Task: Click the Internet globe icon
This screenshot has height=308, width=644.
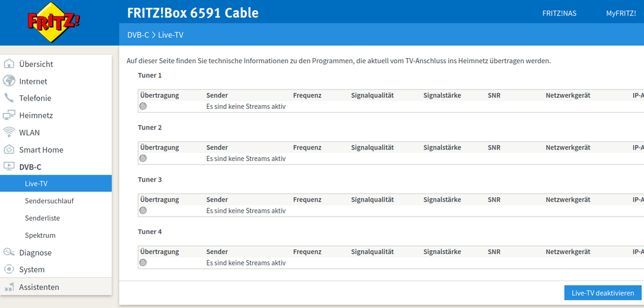Action: pos(9,81)
